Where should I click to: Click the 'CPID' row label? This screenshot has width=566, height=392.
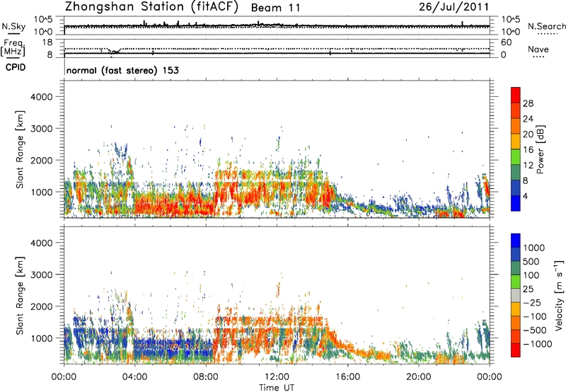point(15,67)
